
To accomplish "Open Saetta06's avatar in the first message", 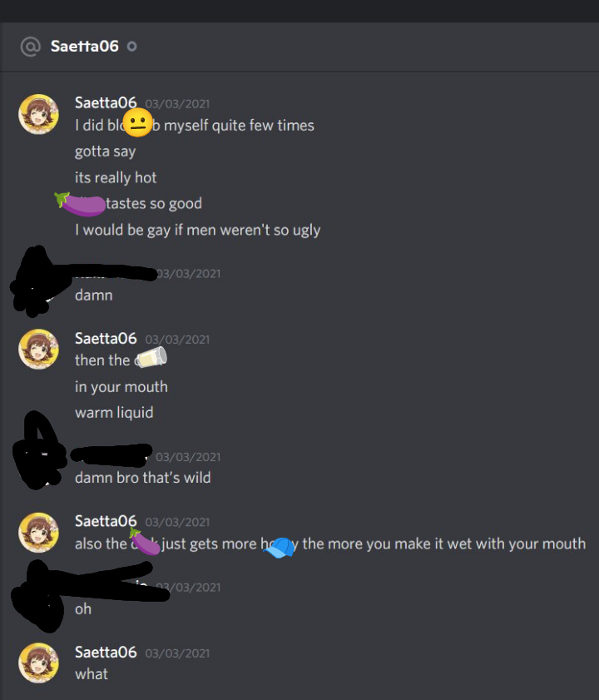I will tap(38, 114).
